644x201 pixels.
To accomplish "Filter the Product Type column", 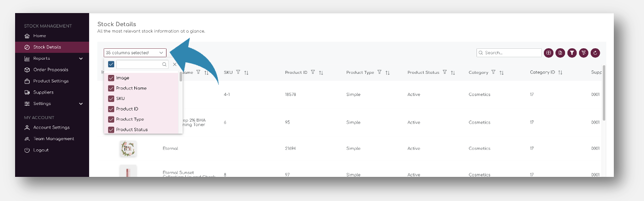I will [379, 72].
